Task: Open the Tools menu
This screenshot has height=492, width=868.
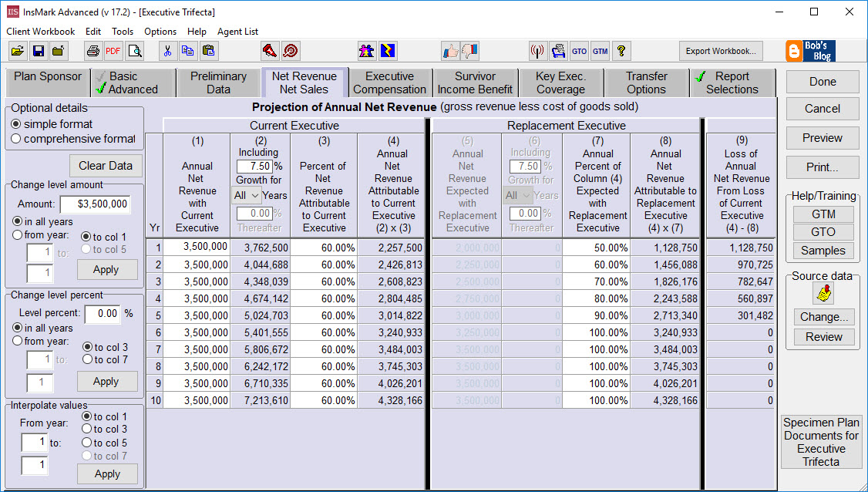Action: click(x=123, y=32)
